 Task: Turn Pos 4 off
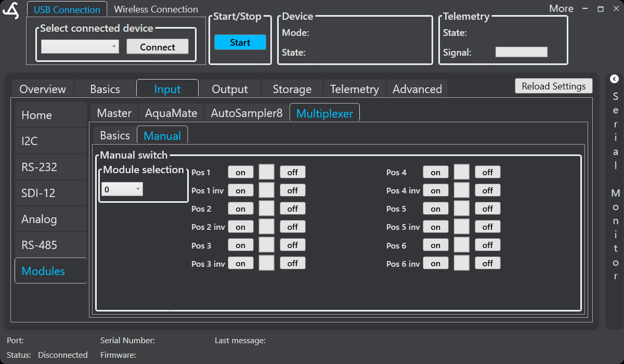[488, 172]
